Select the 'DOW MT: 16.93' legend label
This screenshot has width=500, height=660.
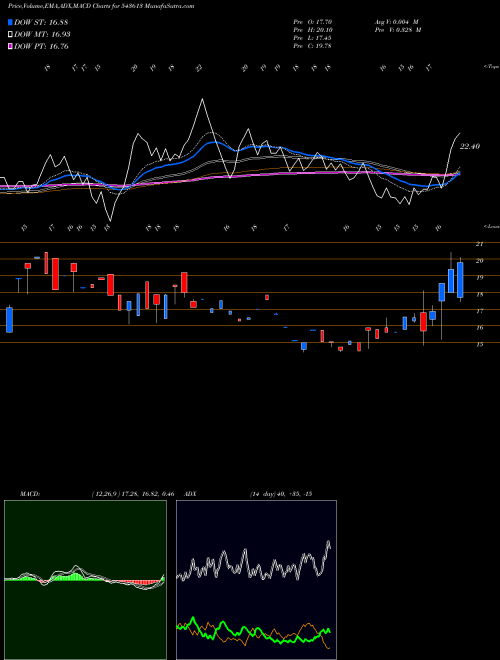click(43, 35)
